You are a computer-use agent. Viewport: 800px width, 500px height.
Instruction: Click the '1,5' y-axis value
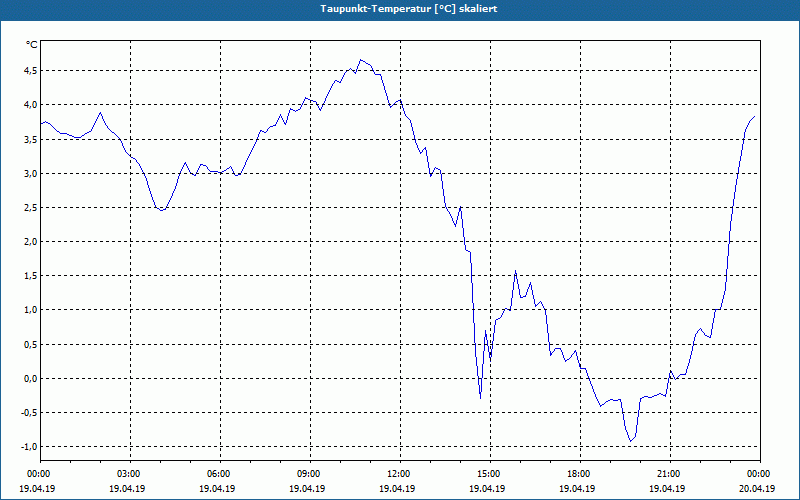[x=32, y=276]
